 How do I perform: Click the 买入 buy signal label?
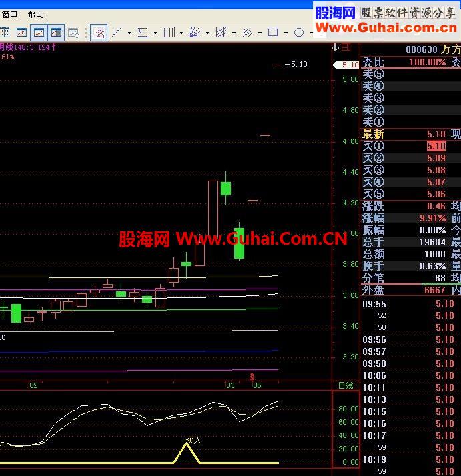tap(194, 440)
